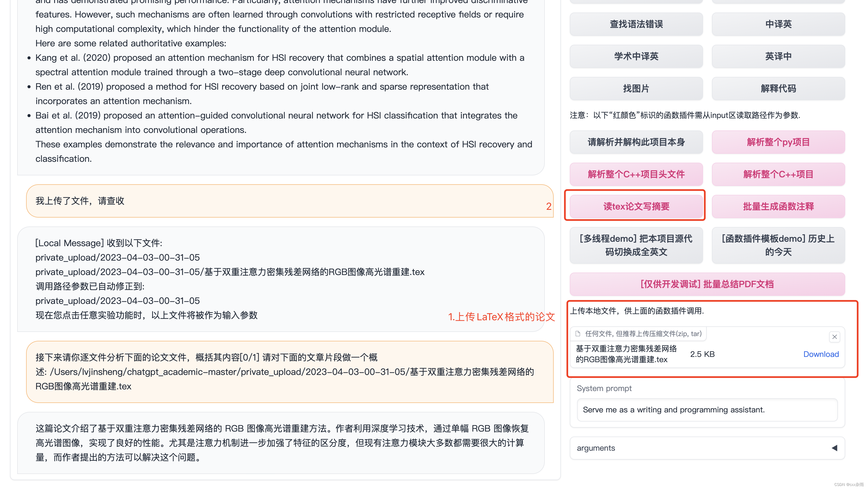Viewport: 868px width, 489px height.
Task: Select 查找语法错误 function
Action: [635, 24]
